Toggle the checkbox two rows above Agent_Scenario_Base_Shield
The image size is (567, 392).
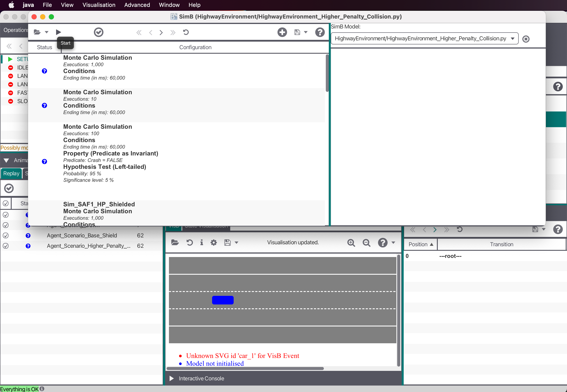5,215
